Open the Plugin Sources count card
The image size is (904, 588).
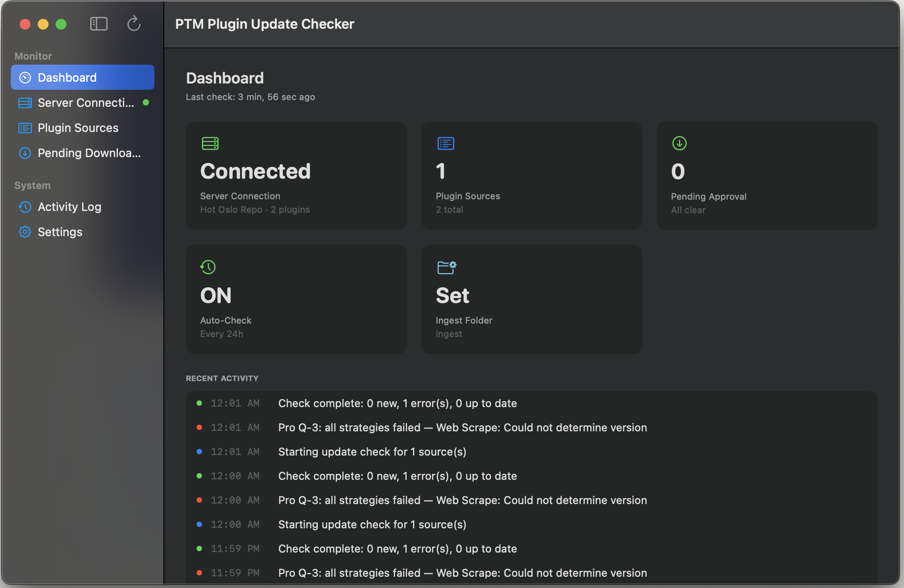(x=532, y=176)
